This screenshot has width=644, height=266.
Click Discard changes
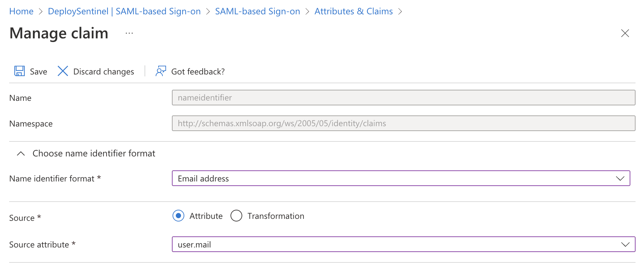click(103, 71)
